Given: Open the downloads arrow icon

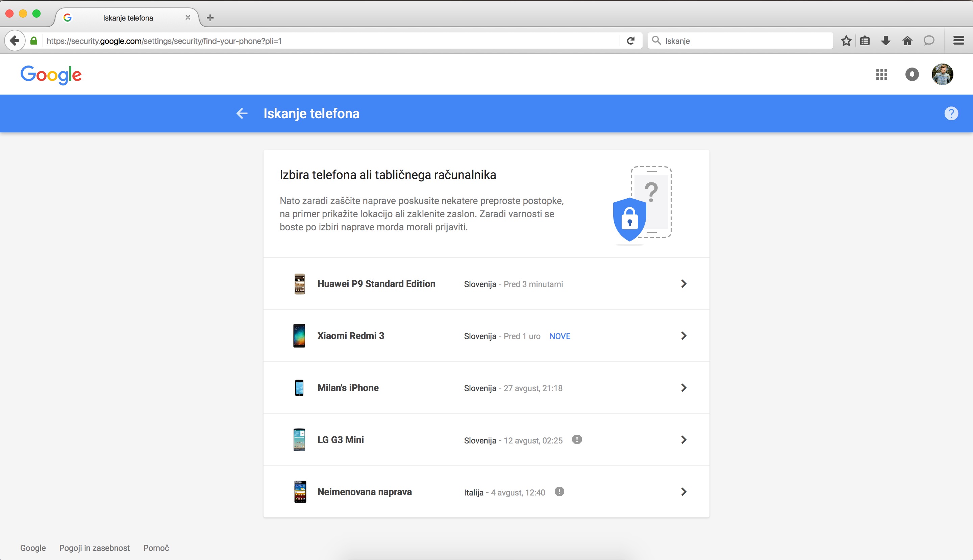Looking at the screenshot, I should pos(885,41).
